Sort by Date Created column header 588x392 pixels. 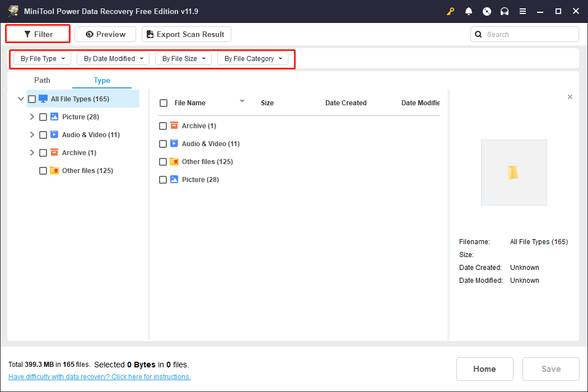[346, 103]
